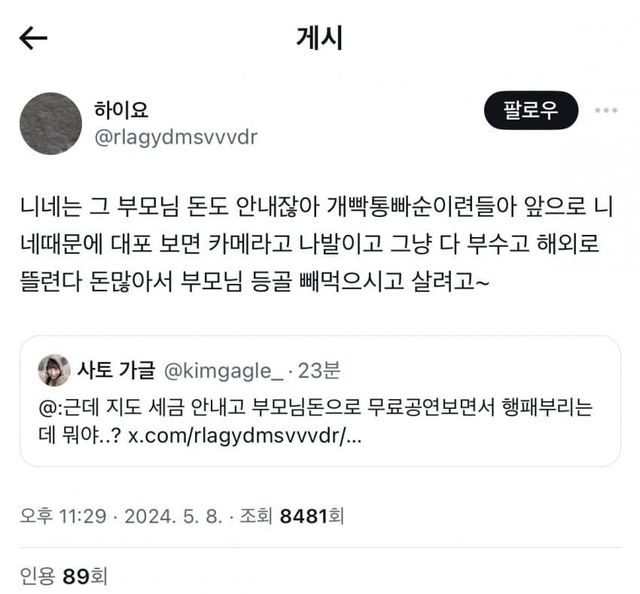The image size is (640, 594).
Task: Select the main post text
Action: (317, 244)
